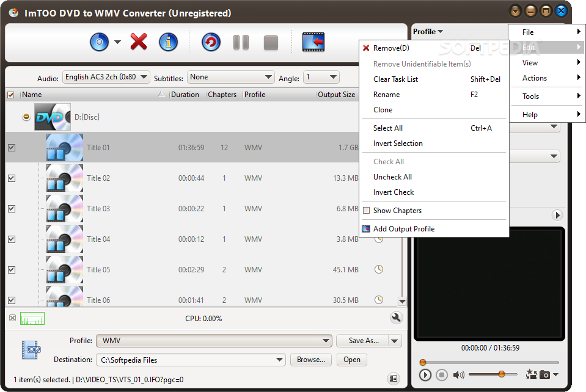Screen dimensions: 586x392
Task: Click the pause toolbar button
Action: 241,42
